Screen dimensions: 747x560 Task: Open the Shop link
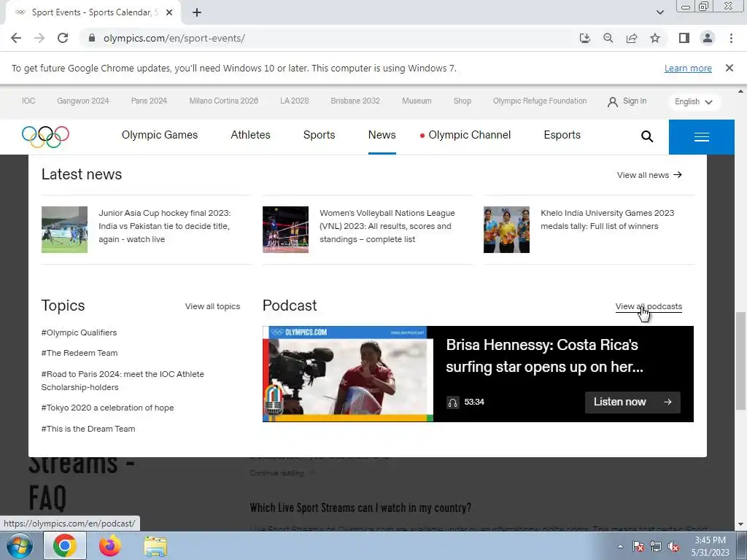[x=462, y=101]
